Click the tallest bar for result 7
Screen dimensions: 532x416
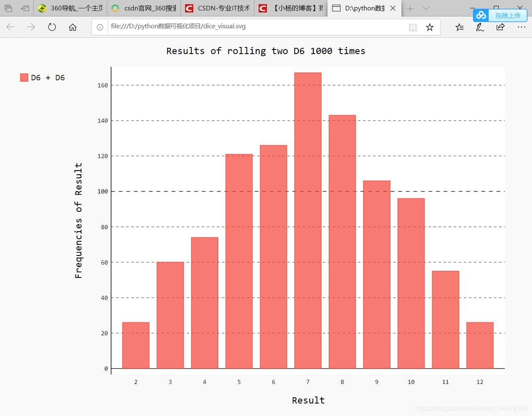pos(308,220)
